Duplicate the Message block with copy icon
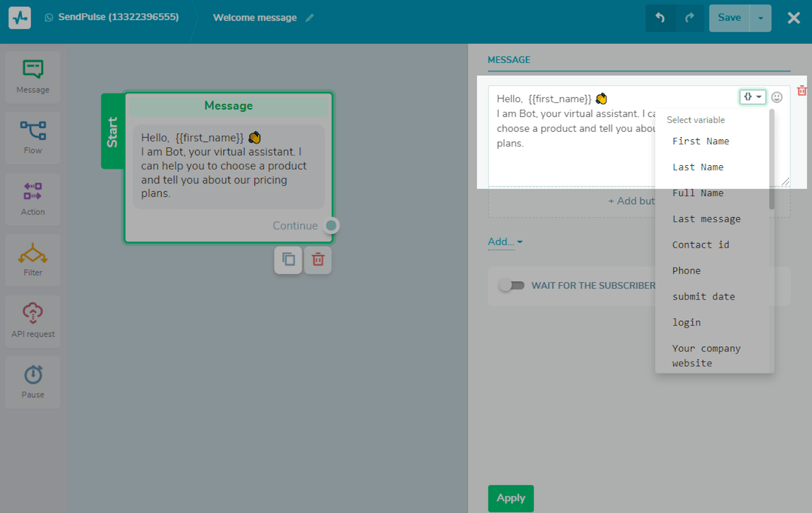Viewport: 812px width, 513px height. (288, 260)
